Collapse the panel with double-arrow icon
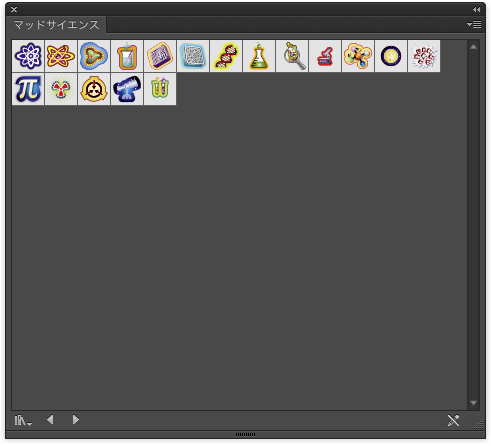 coord(477,10)
